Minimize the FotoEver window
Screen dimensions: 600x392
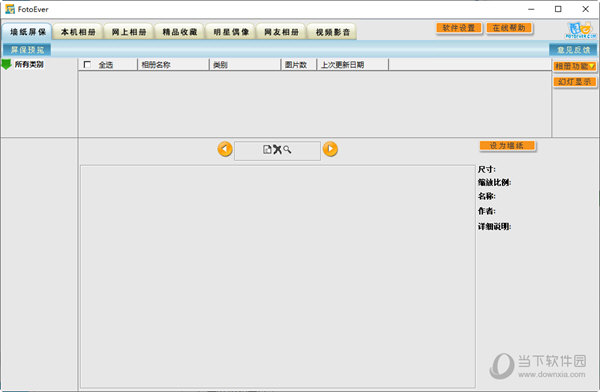(x=531, y=9)
